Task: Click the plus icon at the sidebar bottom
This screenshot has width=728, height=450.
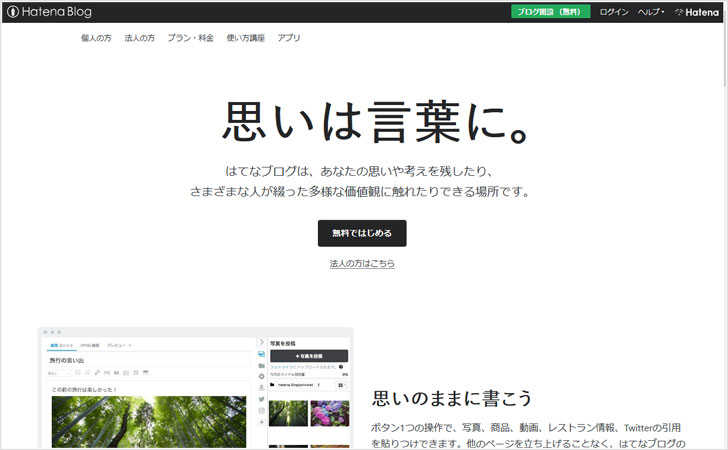Action: click(261, 422)
